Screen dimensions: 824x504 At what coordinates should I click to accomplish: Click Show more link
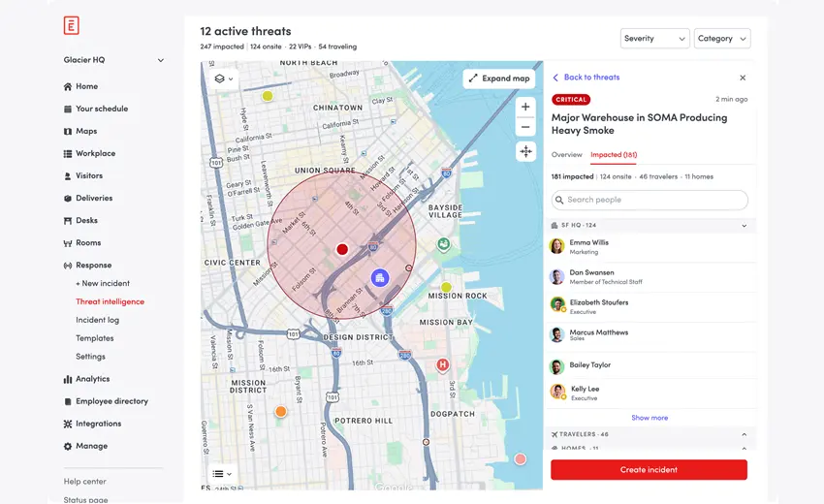(x=650, y=418)
